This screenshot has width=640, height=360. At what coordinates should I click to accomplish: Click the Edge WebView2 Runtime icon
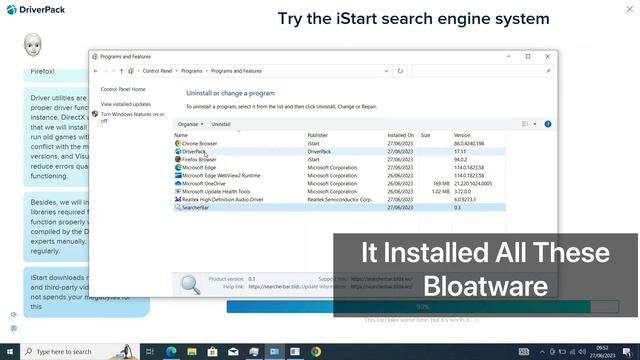(x=178, y=175)
